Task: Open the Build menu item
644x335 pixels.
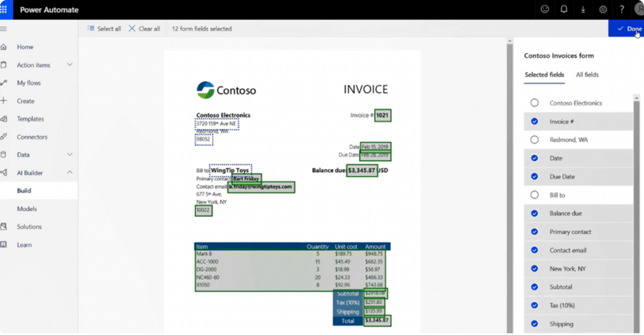Action: click(39, 191)
